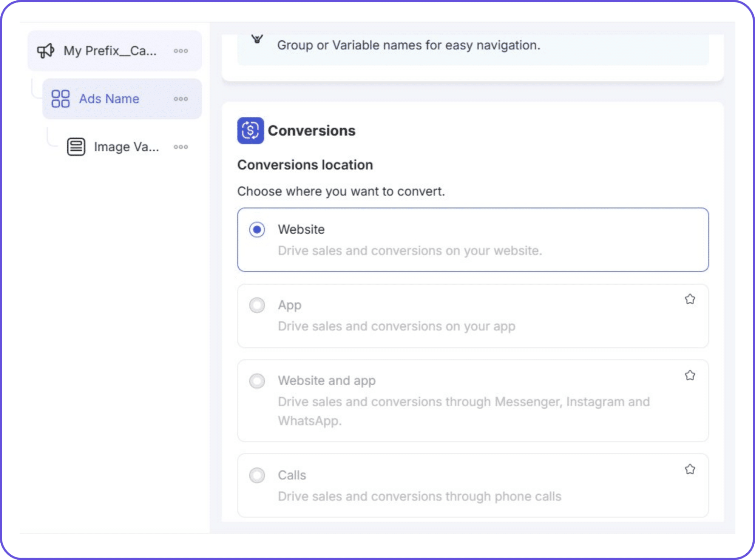Click 'Group or Variable names for easy navigation.'

pyautogui.click(x=409, y=45)
